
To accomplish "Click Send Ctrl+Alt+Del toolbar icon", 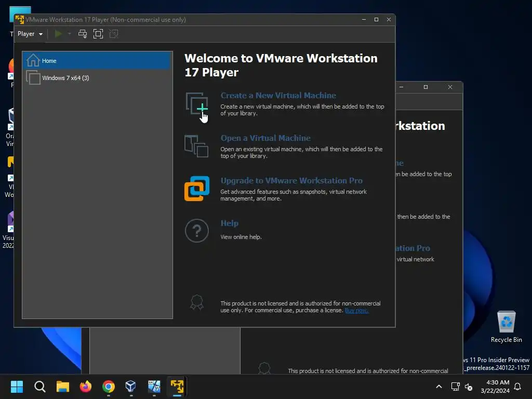I will [83, 34].
